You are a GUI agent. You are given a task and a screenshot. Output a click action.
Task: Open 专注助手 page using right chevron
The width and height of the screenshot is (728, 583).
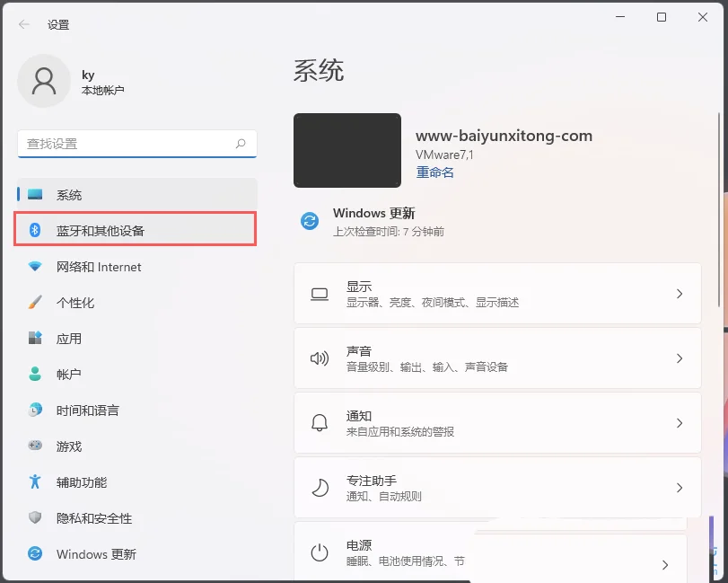[x=680, y=488]
